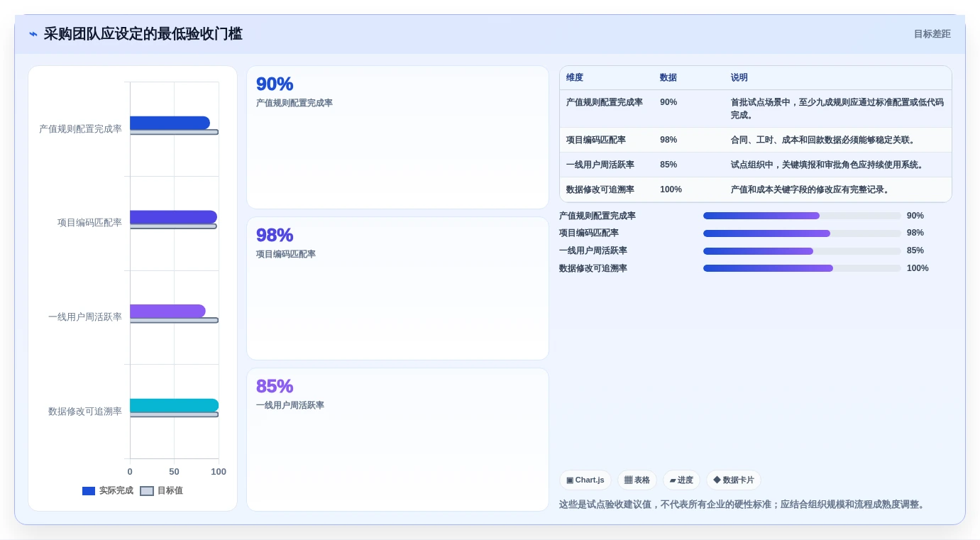Screen dimensions: 980x540
Task: Toggle the 目标值 legend item in the chart
Action: point(162,490)
